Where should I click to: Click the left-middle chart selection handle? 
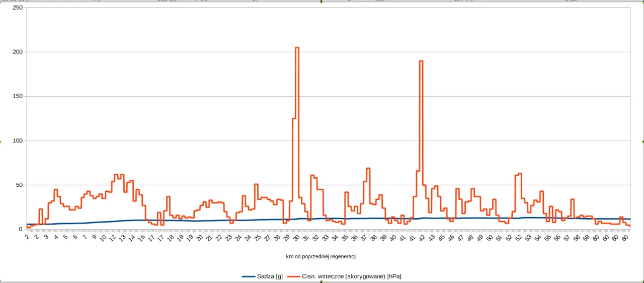(x=1, y=141)
